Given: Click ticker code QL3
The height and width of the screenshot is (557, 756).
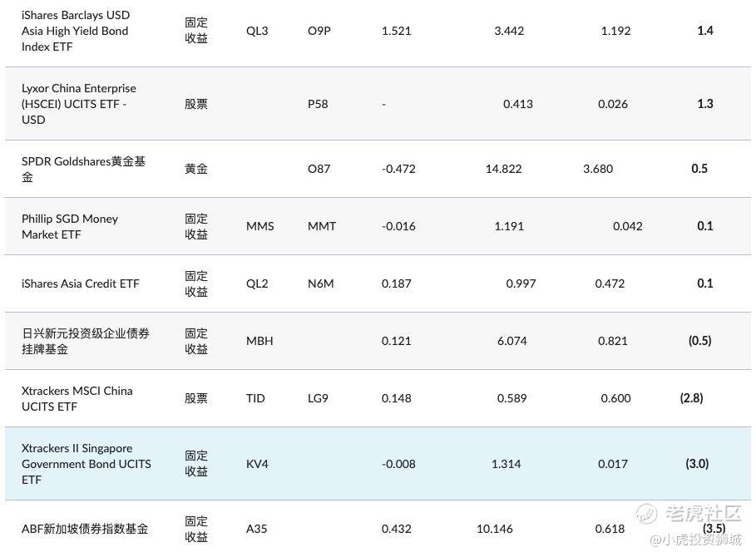Looking at the screenshot, I should tap(257, 31).
